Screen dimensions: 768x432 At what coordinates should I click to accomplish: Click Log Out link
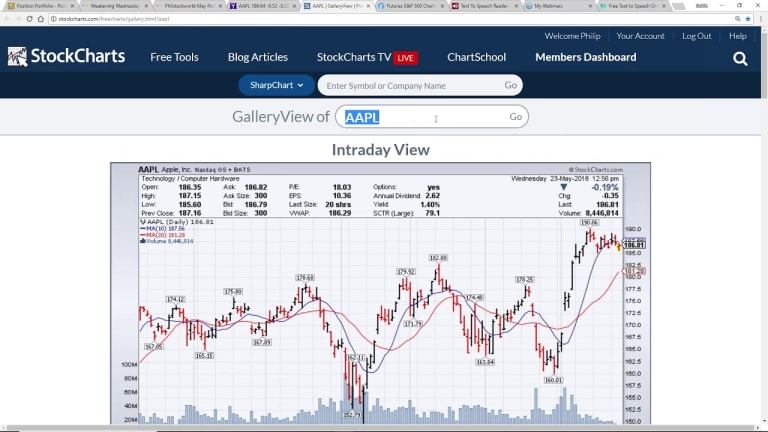pos(696,36)
